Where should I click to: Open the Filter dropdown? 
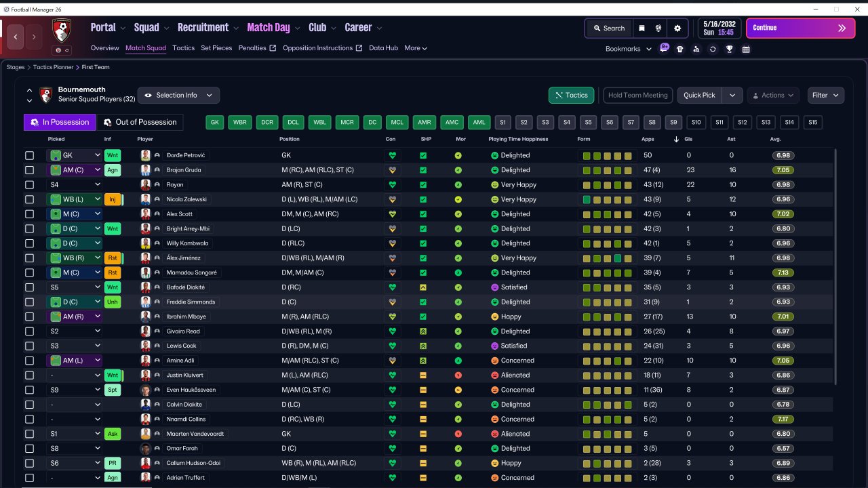(x=826, y=96)
